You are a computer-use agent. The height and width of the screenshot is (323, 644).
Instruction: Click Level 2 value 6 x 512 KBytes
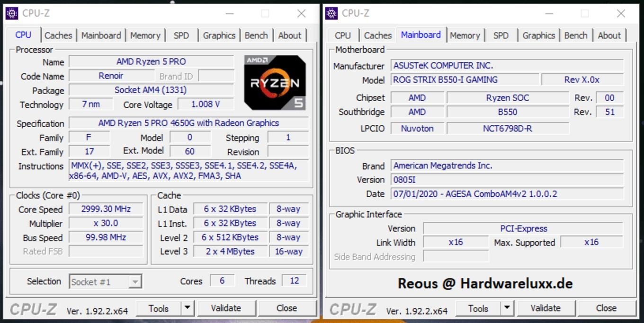(230, 237)
